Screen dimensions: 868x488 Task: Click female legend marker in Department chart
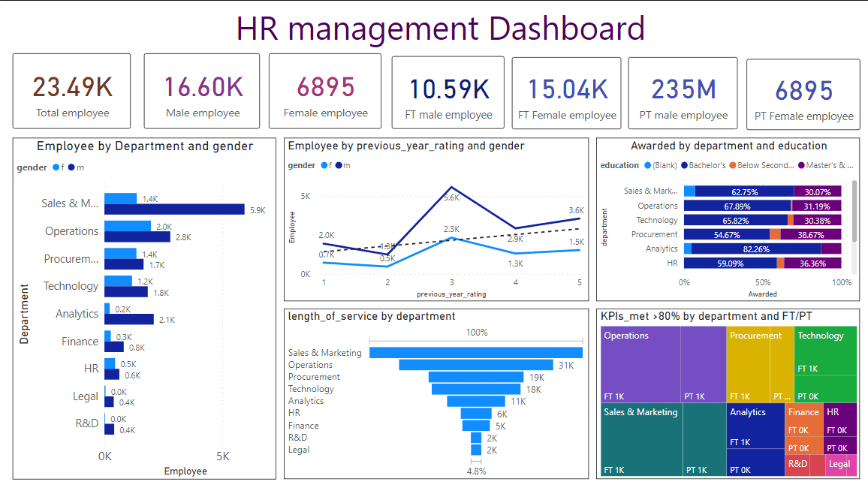[54, 168]
